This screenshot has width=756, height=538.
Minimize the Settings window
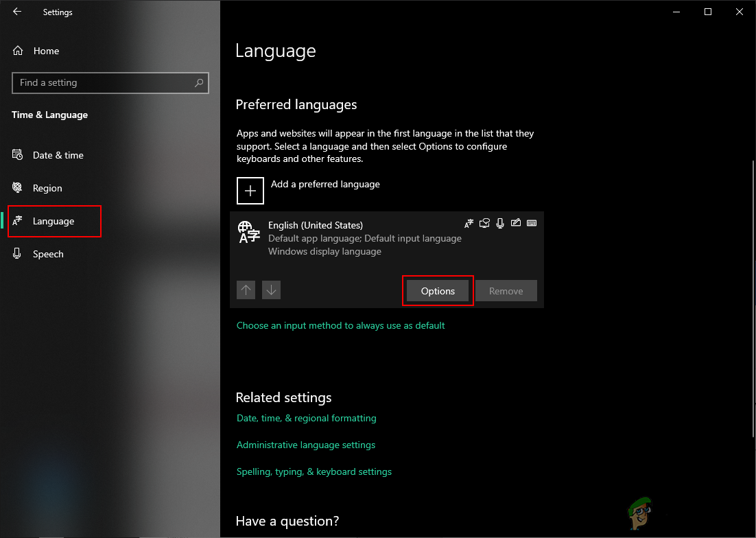click(x=676, y=12)
